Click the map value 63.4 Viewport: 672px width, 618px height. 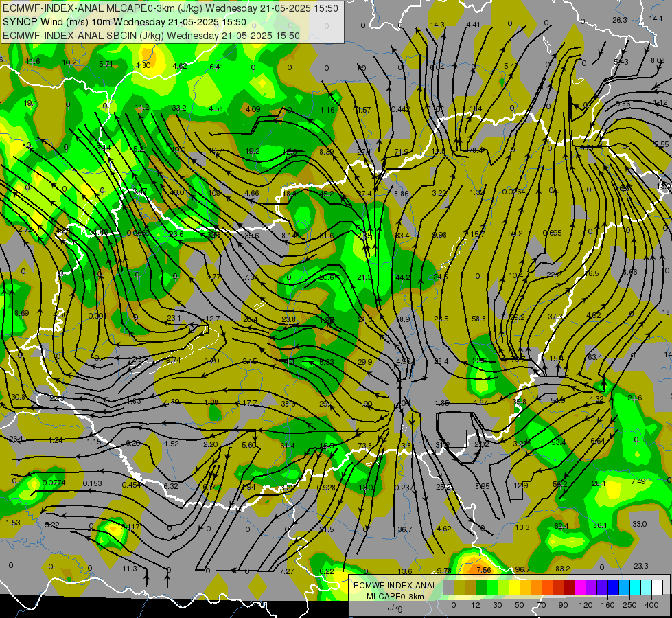(x=595, y=357)
